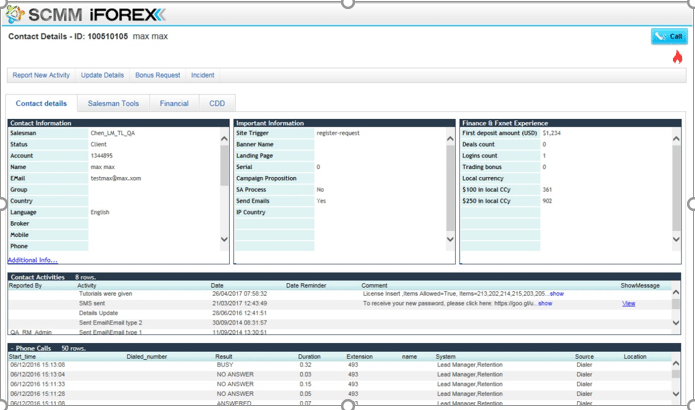695x410 pixels.
Task: Select Bonus Request from the toolbar
Action: tap(157, 75)
